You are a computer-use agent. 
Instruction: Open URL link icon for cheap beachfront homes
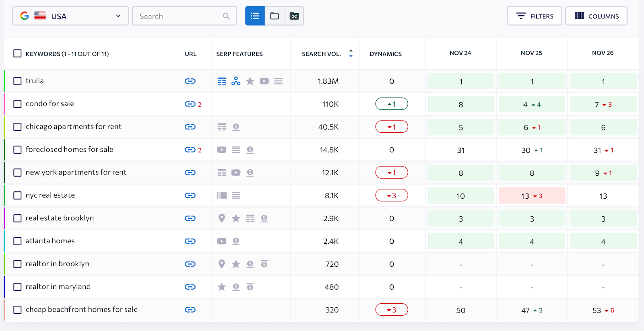pos(190,310)
